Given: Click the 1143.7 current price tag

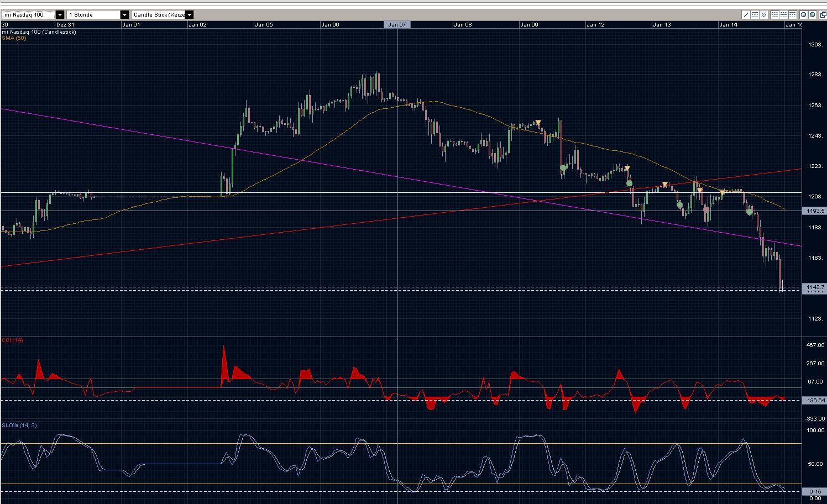Looking at the screenshot, I should pyautogui.click(x=815, y=287).
